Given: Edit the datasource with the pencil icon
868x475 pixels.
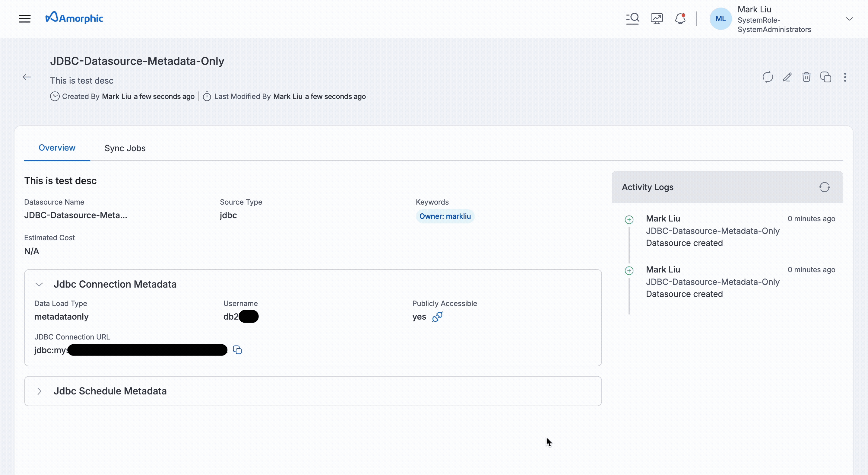Looking at the screenshot, I should pos(787,77).
